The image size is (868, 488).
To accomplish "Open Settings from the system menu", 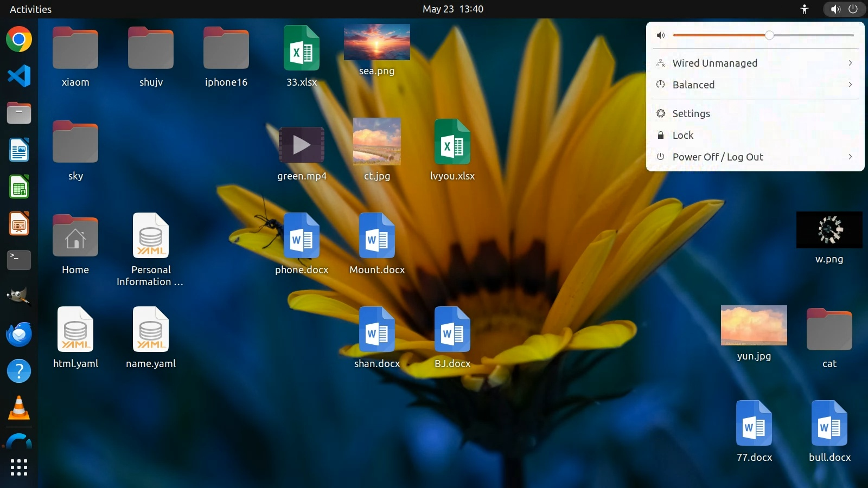I will tap(691, 113).
